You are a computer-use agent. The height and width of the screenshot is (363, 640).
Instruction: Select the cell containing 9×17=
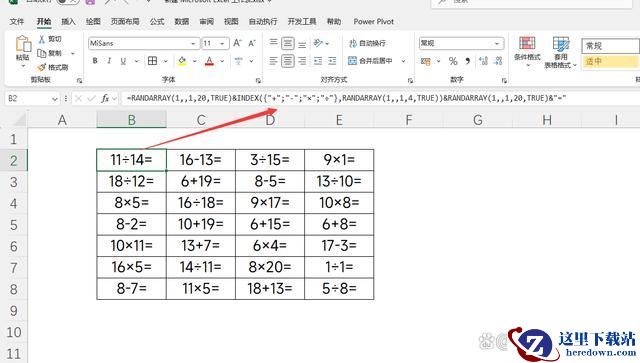tap(270, 203)
